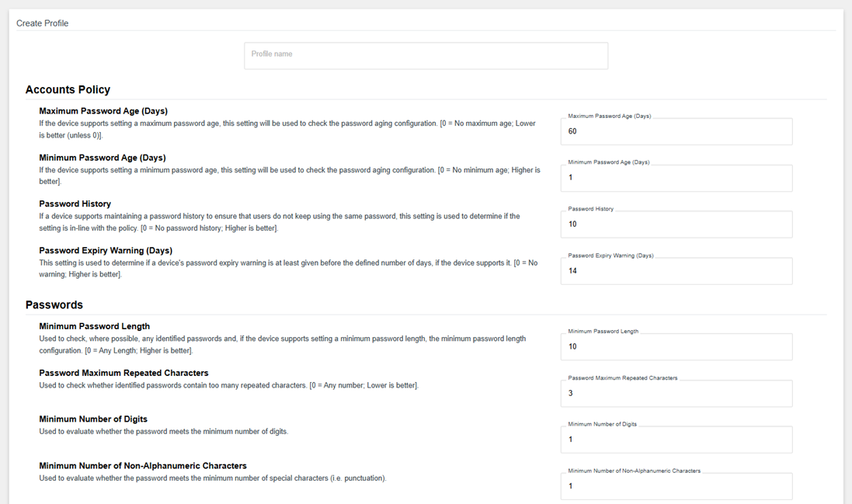Select the Passwords section heading
This screenshot has width=852, height=504.
tap(54, 304)
